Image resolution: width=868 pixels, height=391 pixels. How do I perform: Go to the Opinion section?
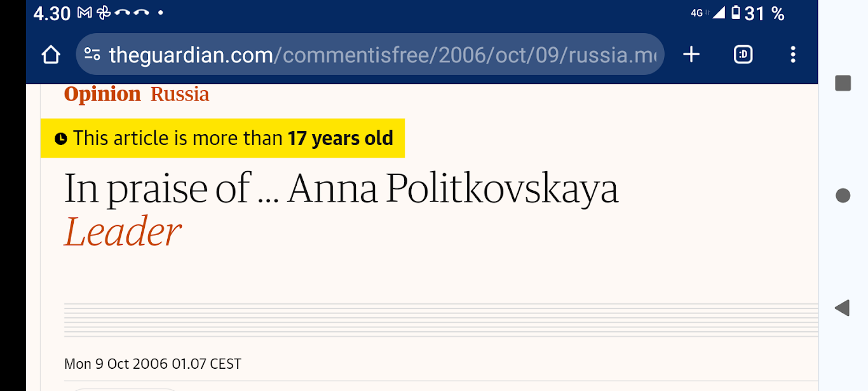pyautogui.click(x=102, y=94)
